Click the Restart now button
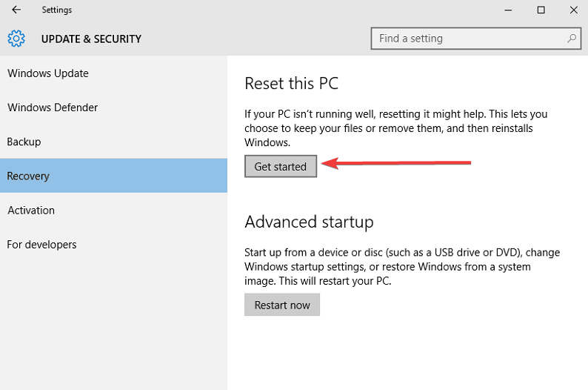 click(282, 305)
